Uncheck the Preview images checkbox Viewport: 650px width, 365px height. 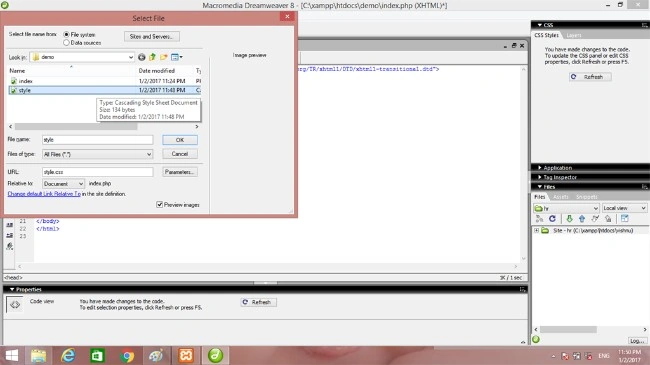160,204
